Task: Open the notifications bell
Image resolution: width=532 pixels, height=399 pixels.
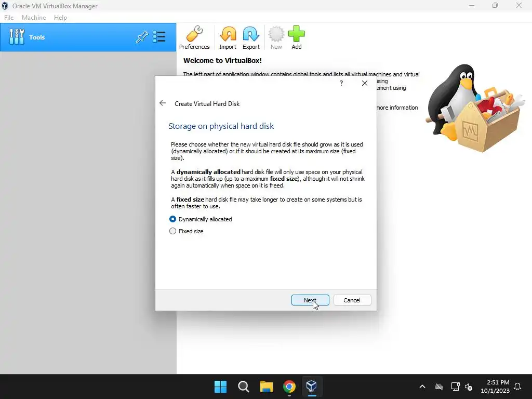Action: [518, 387]
